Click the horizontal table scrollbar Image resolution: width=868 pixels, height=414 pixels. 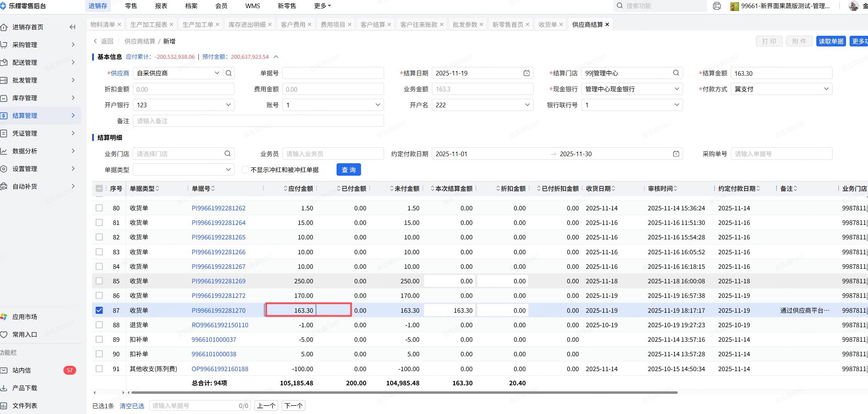(x=404, y=392)
